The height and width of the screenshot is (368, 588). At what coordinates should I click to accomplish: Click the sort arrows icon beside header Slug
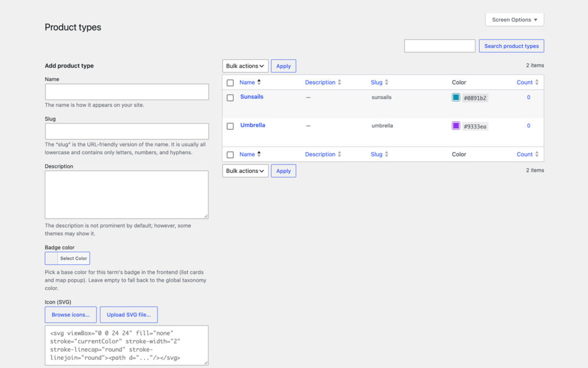point(386,82)
